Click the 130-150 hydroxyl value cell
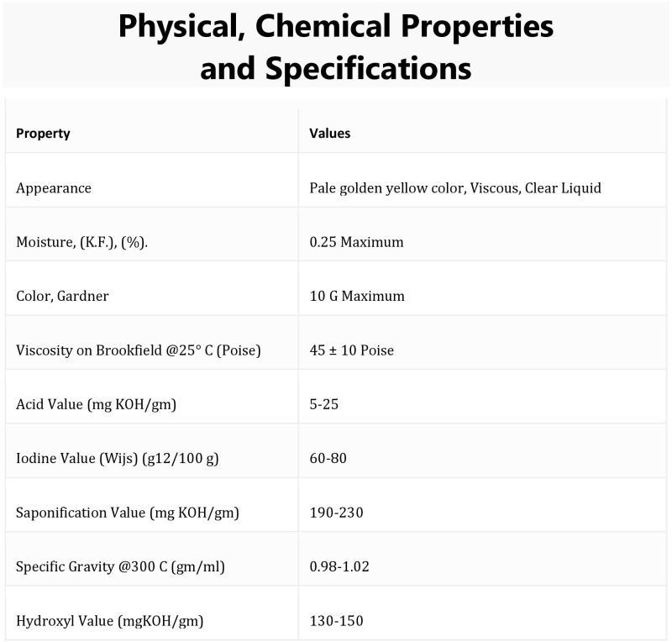Viewport: 672px width, 642px height. pyautogui.click(x=337, y=620)
